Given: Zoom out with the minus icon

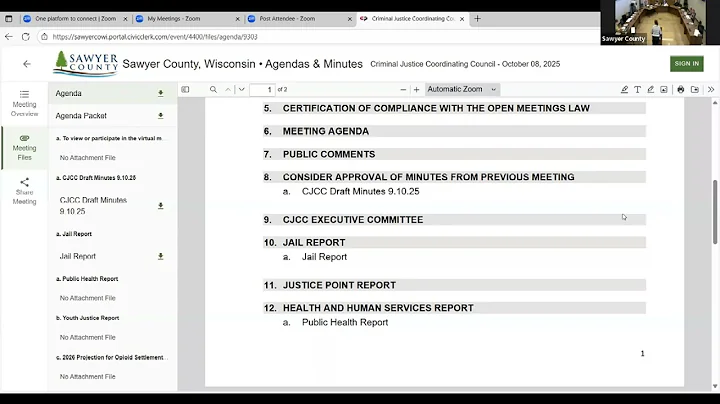Looking at the screenshot, I should [403, 90].
